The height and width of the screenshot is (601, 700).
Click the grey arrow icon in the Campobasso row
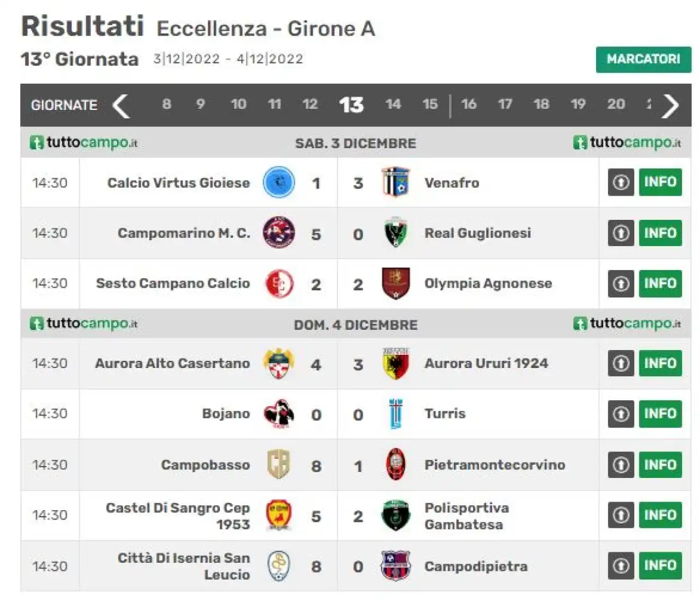(621, 465)
